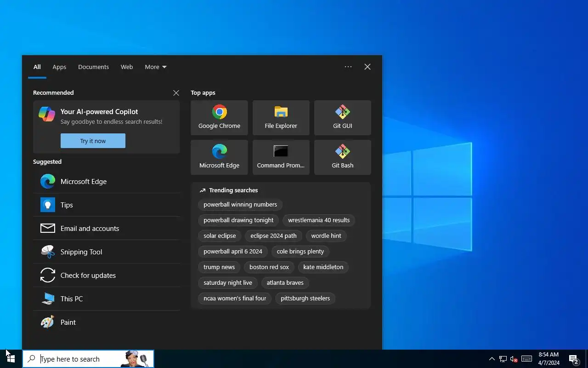Switch to the Web tab
Viewport: 588px width, 368px height.
[127, 67]
